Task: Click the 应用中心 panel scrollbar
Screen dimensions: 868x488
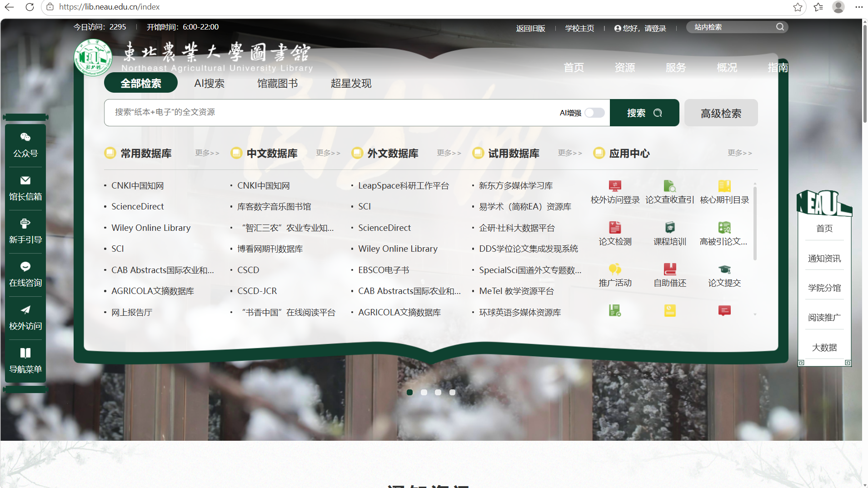Action: (x=755, y=223)
